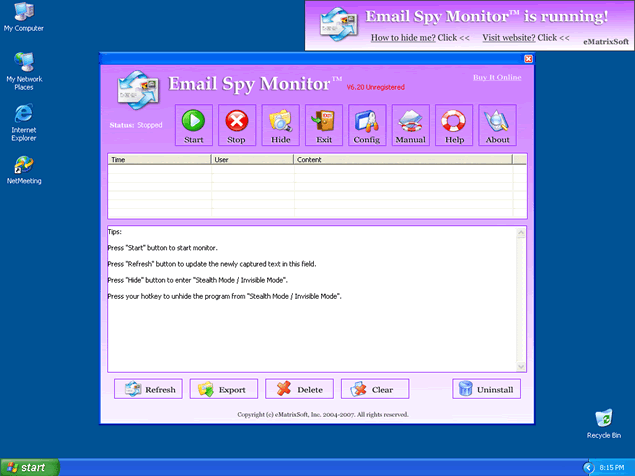Refresh the captured text list
Viewport: 635px width, 476px height.
(x=148, y=389)
